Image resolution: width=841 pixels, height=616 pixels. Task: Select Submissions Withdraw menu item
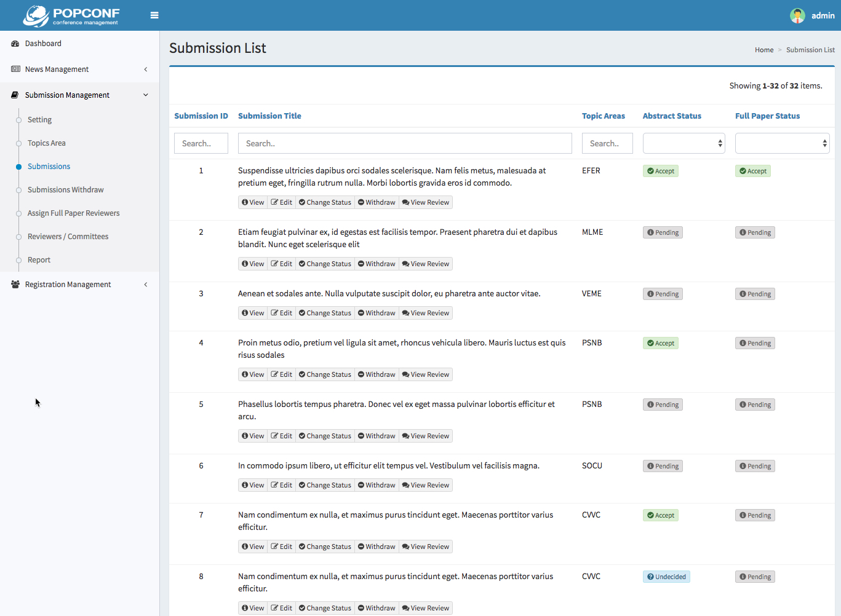tap(66, 190)
